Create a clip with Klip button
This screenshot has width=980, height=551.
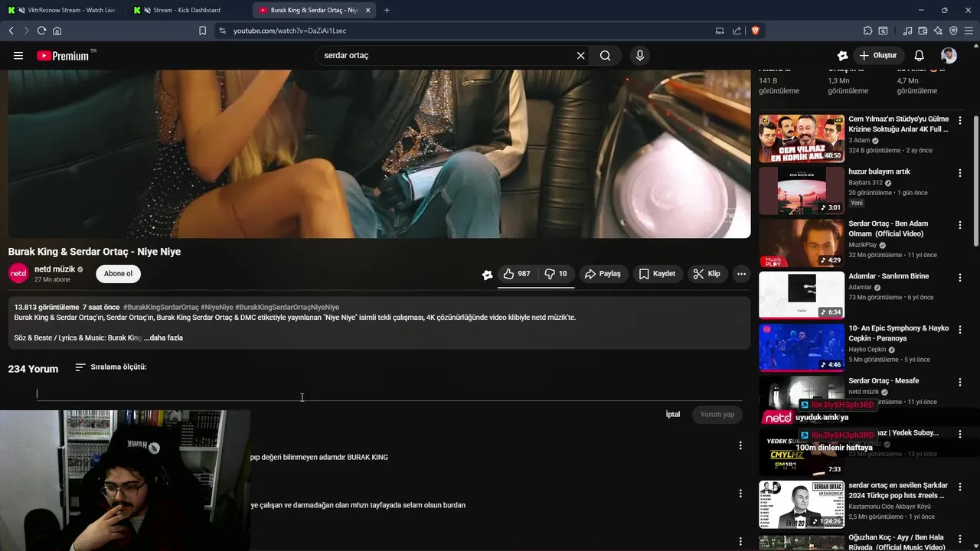click(707, 273)
